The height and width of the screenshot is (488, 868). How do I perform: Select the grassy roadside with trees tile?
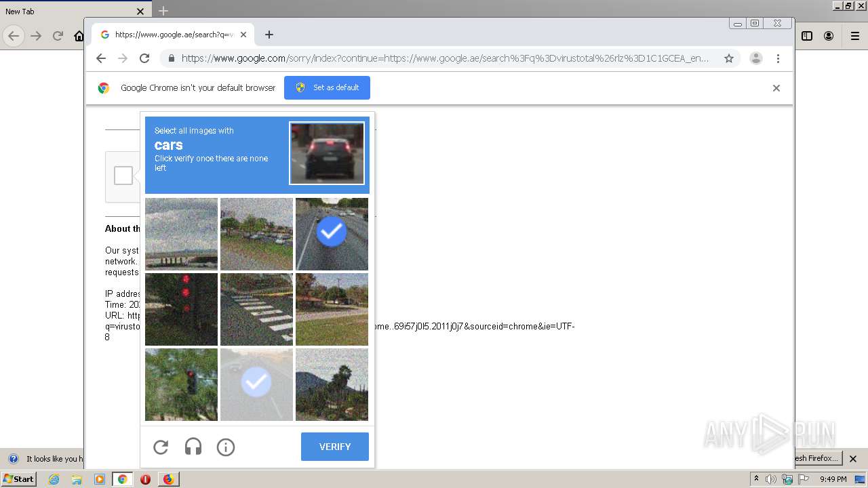point(332,309)
